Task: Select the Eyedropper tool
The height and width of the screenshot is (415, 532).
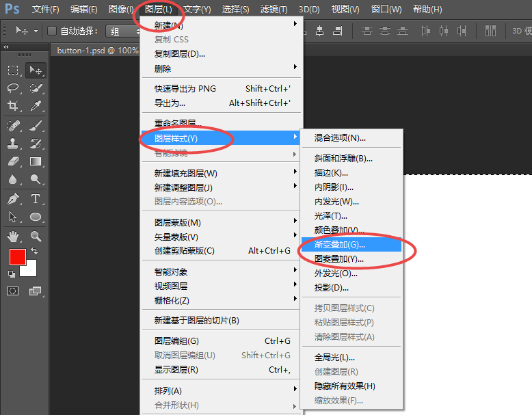Action: point(36,105)
